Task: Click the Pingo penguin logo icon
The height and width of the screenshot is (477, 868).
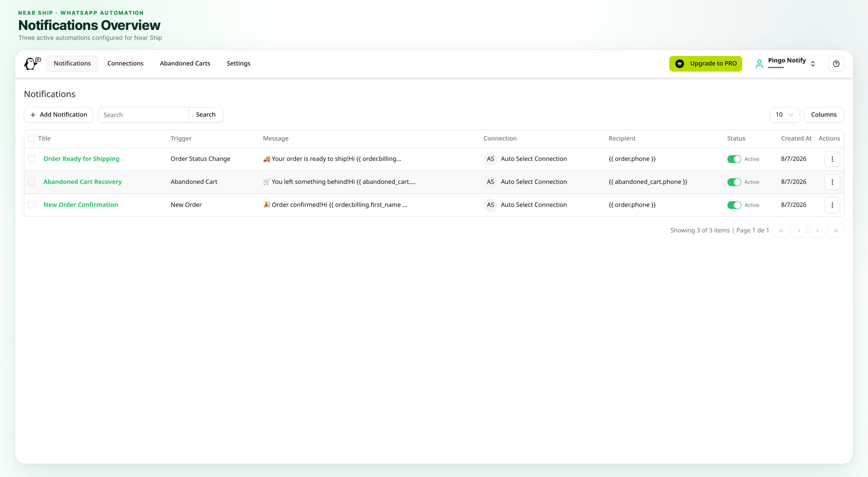Action: (x=32, y=63)
